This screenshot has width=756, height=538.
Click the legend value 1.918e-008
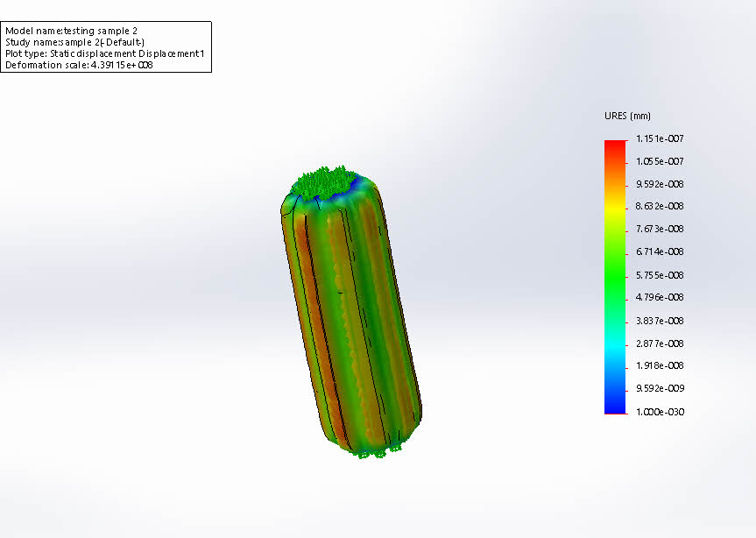click(x=660, y=366)
